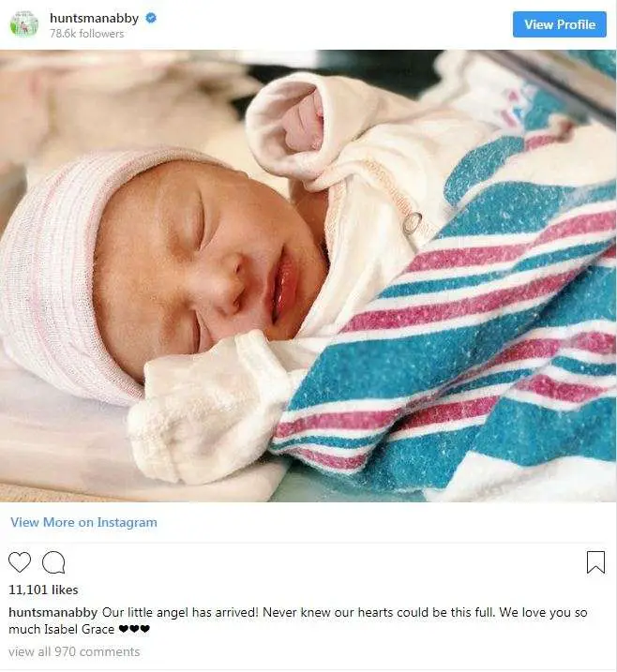Click the caption text 'Our little angel has arrived'
This screenshot has width=617, height=672.
point(180,612)
